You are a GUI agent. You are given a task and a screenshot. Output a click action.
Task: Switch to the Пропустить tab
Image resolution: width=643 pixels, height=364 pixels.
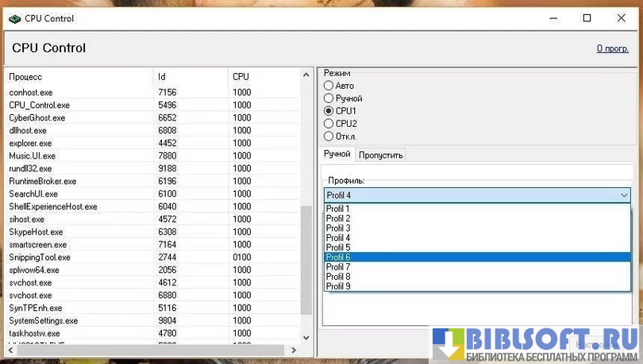tap(381, 155)
